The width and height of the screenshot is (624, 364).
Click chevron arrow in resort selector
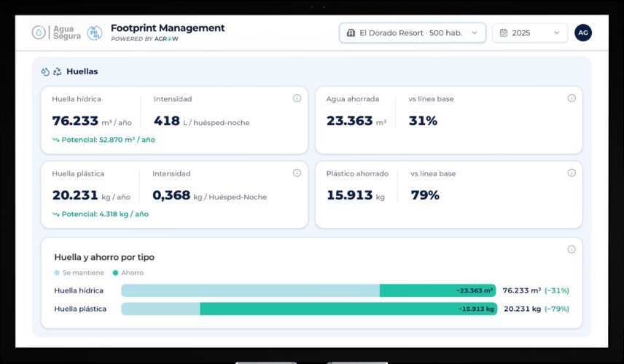point(475,33)
